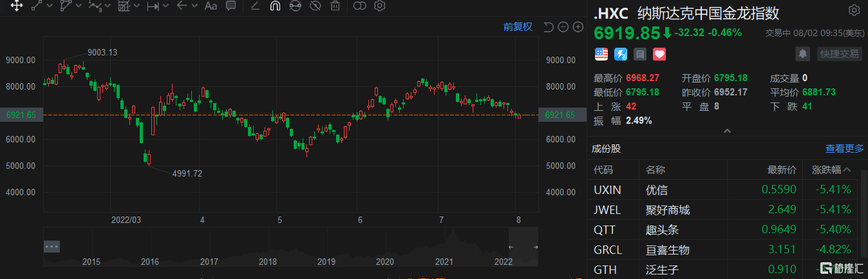Select the Aa text annotation tool
868x279 pixels.
211,6
